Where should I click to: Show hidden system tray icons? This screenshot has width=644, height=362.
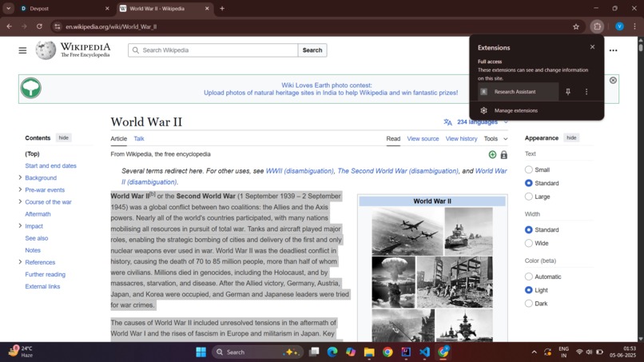[x=534, y=352]
